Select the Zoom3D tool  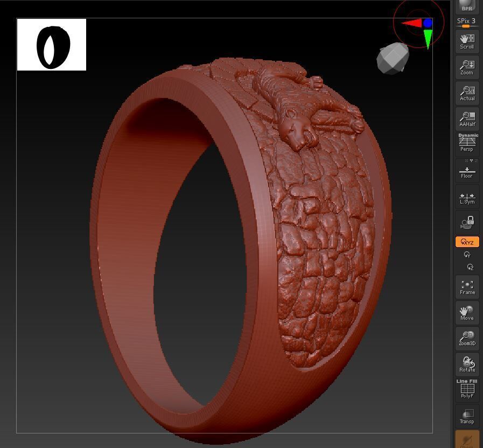point(467,339)
